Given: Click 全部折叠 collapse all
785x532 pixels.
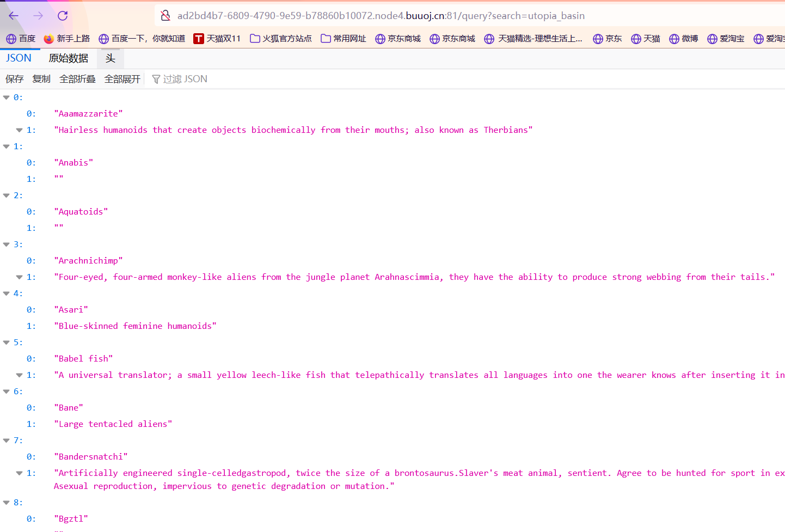Looking at the screenshot, I should click(x=77, y=79).
